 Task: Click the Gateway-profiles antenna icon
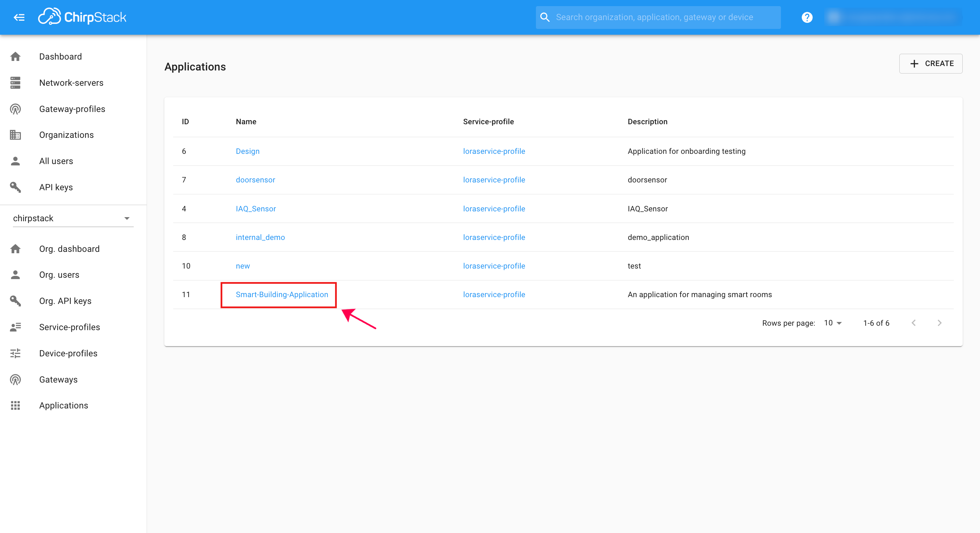click(15, 109)
